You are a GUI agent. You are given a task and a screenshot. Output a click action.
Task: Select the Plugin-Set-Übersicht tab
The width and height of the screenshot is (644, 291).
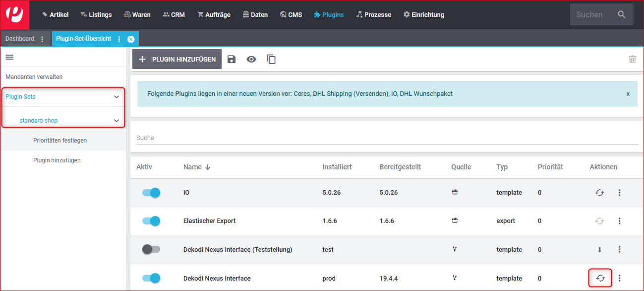(84, 39)
